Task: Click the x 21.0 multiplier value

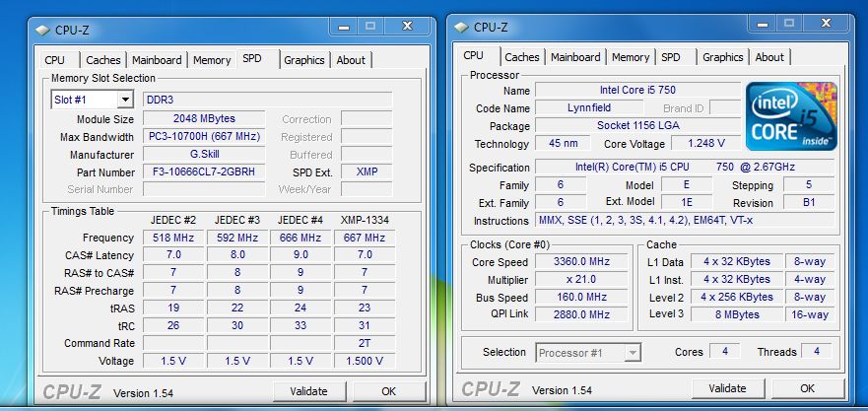Action: coord(581,279)
